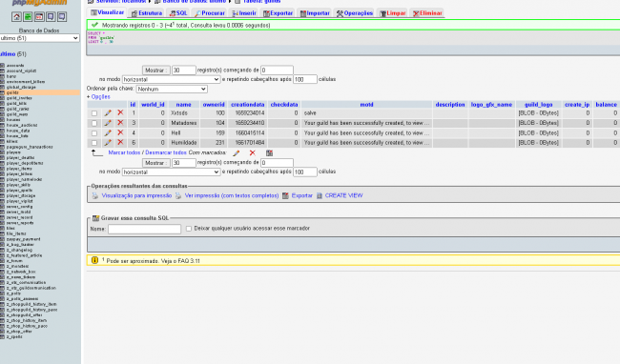The height and width of the screenshot is (364, 620).
Task: Click the 'Desmarcar todos' link
Action: (x=166, y=152)
